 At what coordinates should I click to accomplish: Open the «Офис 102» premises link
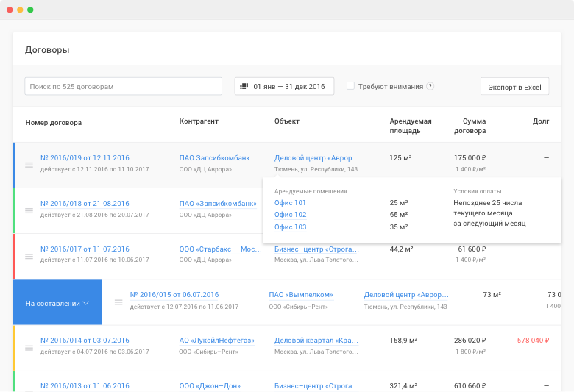pos(290,215)
